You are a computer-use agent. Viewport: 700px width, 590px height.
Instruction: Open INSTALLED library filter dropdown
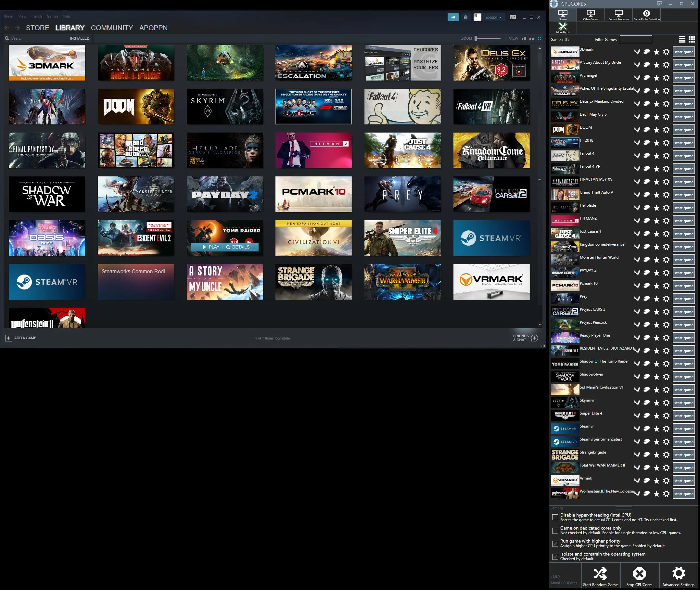(80, 38)
